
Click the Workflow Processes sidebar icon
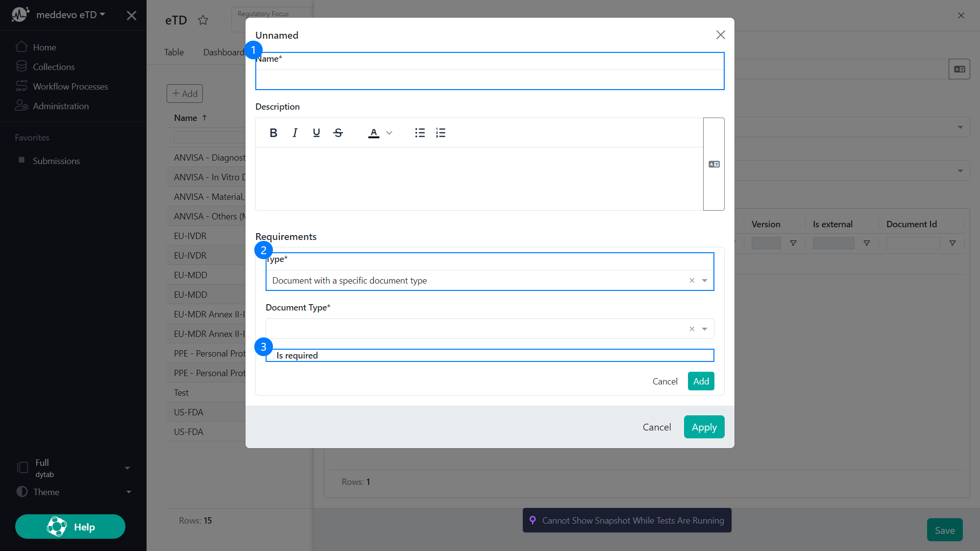[x=22, y=86]
